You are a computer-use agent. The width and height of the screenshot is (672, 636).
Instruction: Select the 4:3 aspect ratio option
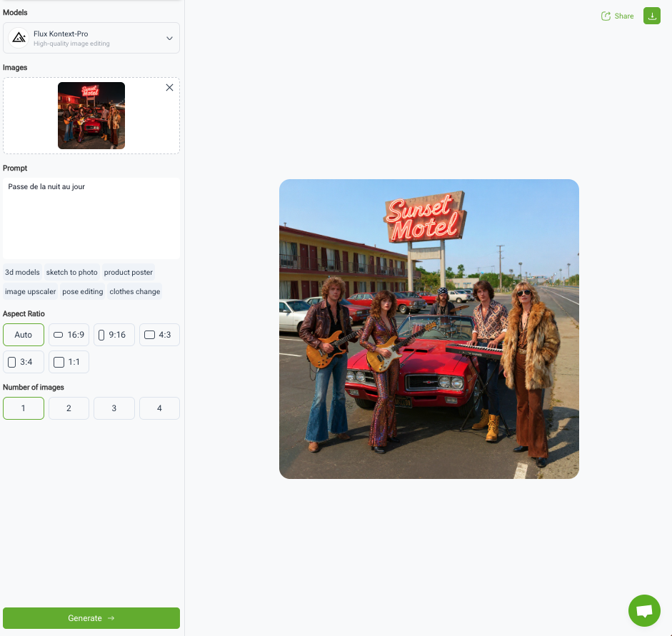(x=159, y=335)
